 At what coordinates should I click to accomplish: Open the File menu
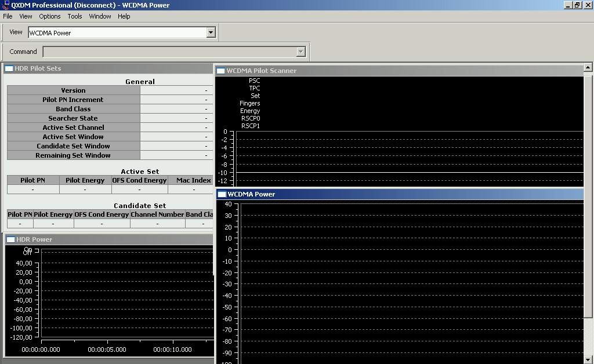pyautogui.click(x=8, y=16)
